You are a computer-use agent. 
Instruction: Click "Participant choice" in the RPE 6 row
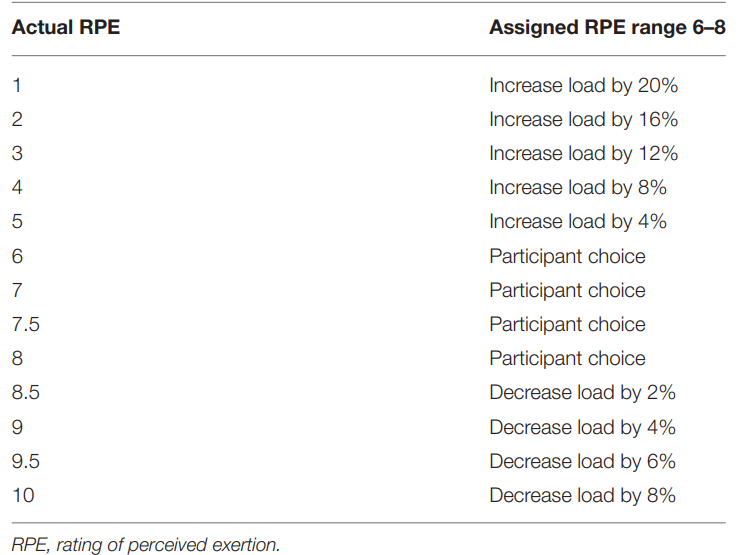pos(567,256)
